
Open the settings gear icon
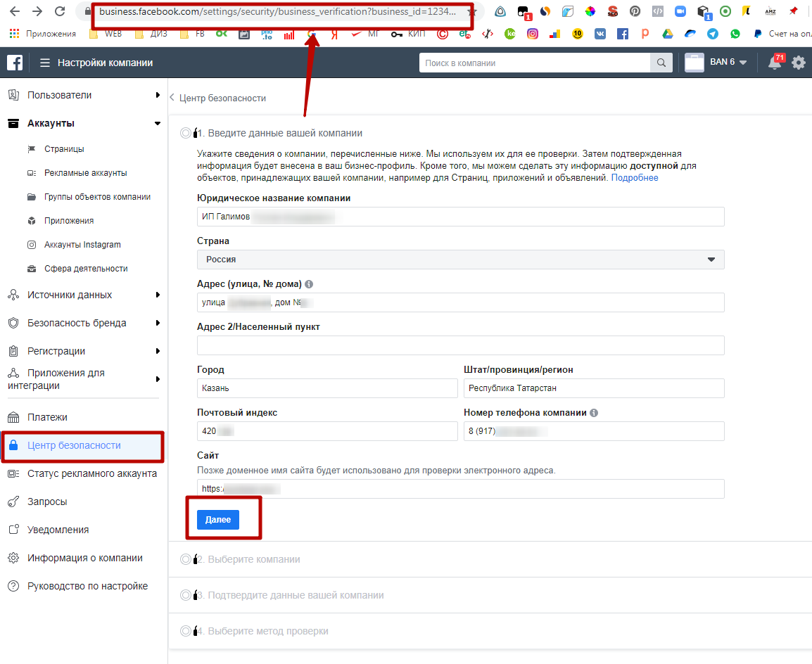point(799,63)
